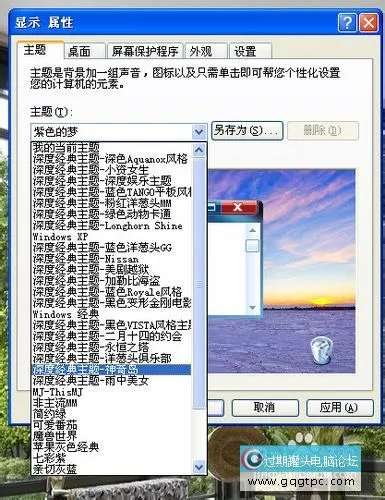The width and height of the screenshot is (385, 500).
Task: Click the Recycle Bin icon in preview
Action: (x=321, y=350)
